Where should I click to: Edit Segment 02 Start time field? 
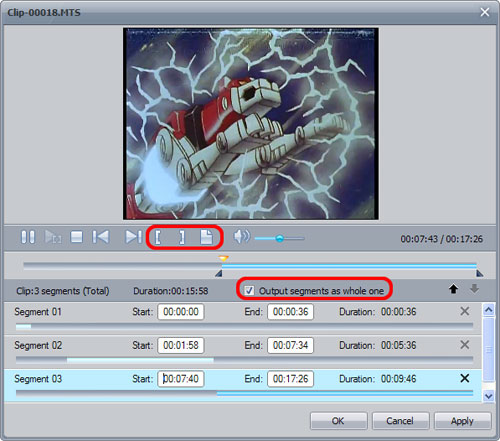coord(181,345)
